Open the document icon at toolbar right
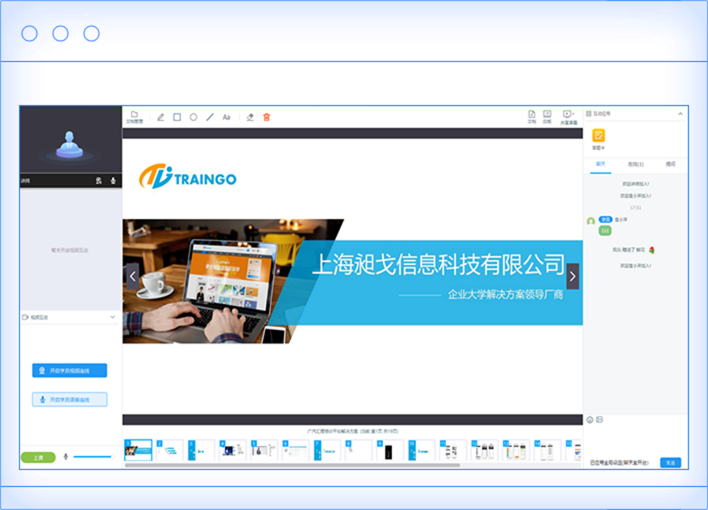The height and width of the screenshot is (510, 708). point(532,117)
